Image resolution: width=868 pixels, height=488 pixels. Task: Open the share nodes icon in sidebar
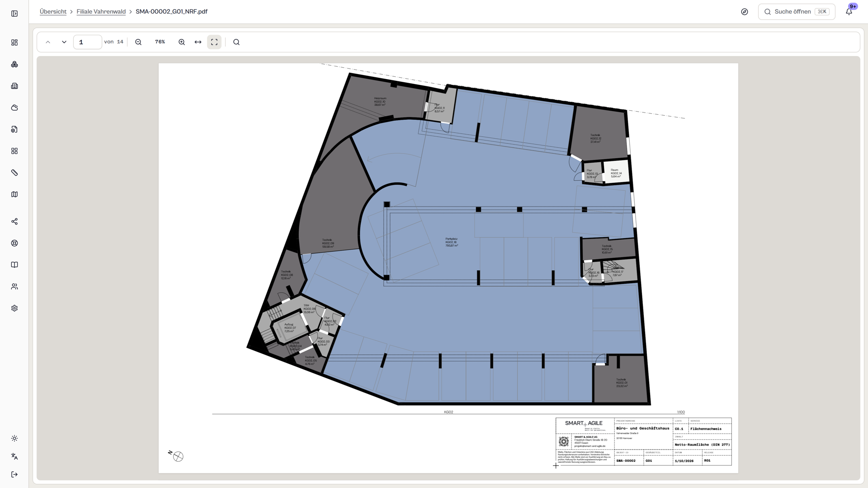[x=14, y=221]
